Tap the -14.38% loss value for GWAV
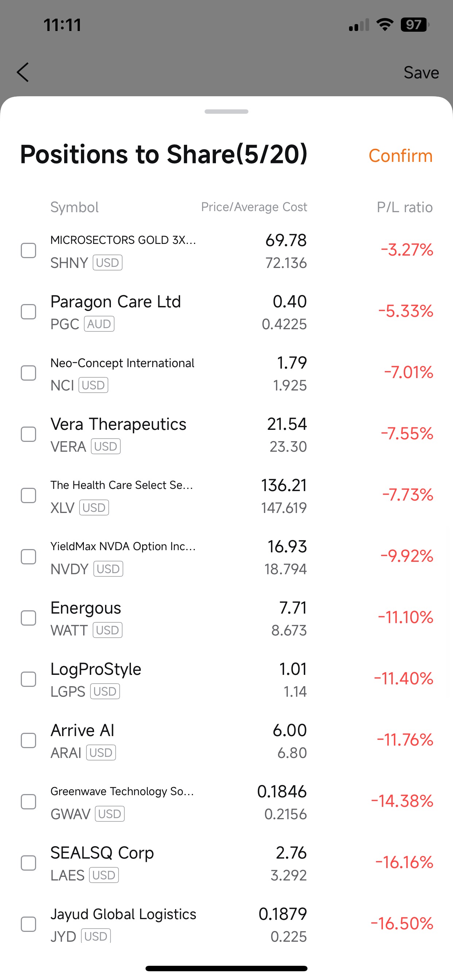The image size is (453, 980). tap(402, 801)
